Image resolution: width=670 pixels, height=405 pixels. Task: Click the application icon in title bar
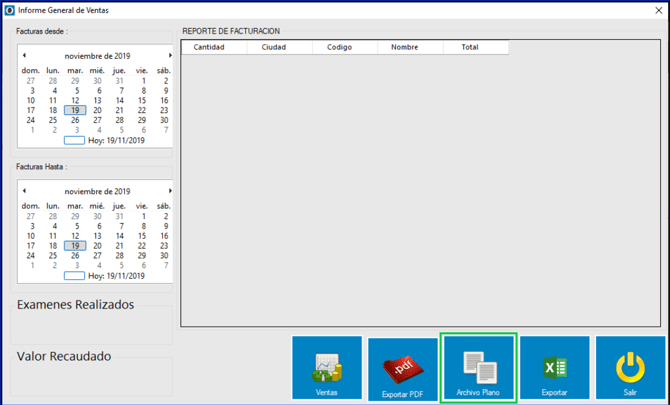coord(9,10)
